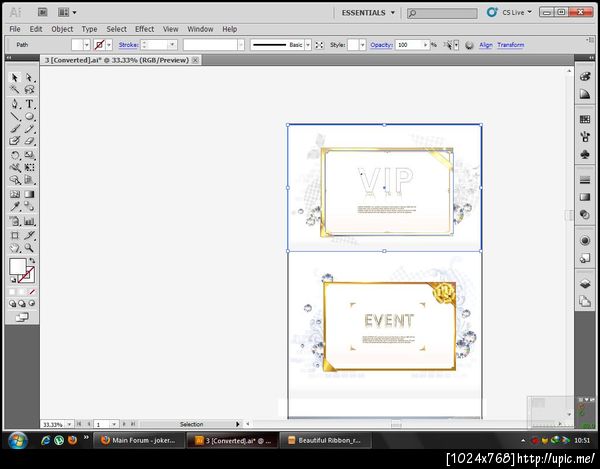Select the Hand tool
Image resolution: width=600 pixels, height=469 pixels.
pos(15,248)
